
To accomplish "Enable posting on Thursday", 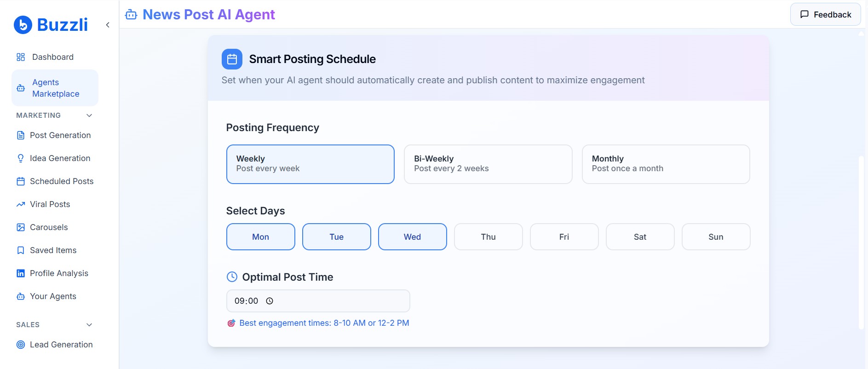I will (x=488, y=236).
